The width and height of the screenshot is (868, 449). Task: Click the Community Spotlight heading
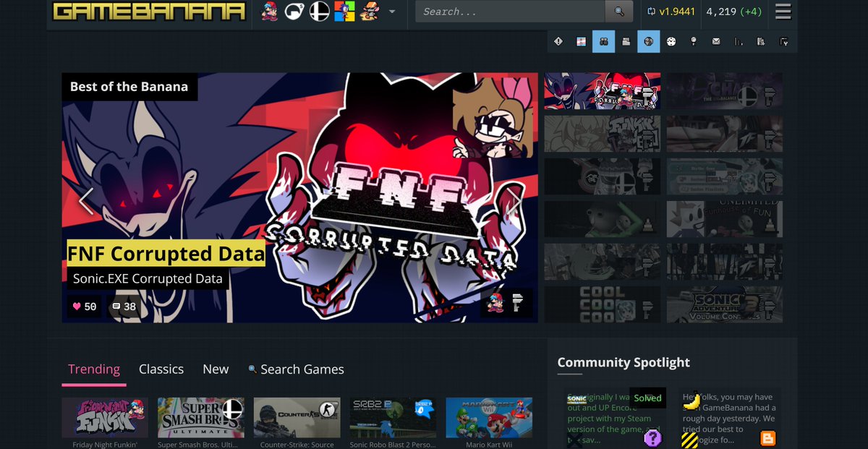(x=624, y=363)
